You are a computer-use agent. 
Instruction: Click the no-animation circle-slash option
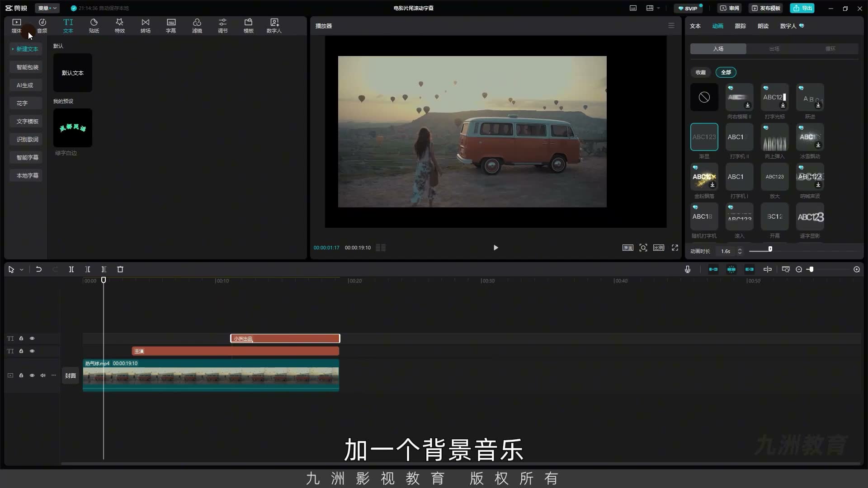pos(704,97)
